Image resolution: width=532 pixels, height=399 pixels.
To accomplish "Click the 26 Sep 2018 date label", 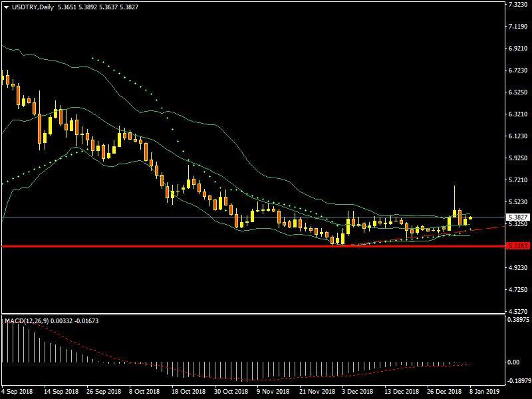I will pos(104,392).
